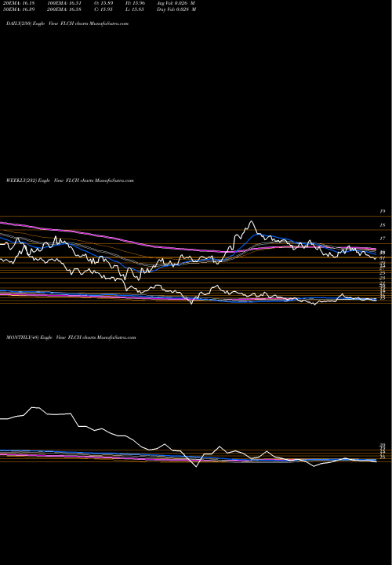Select the open price O: 15.89
The height and width of the screenshot is (565, 392).
(x=103, y=2)
